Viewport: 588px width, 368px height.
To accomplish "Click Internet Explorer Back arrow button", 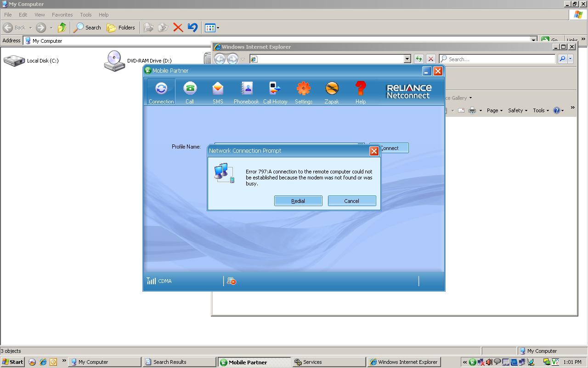I will tap(220, 59).
